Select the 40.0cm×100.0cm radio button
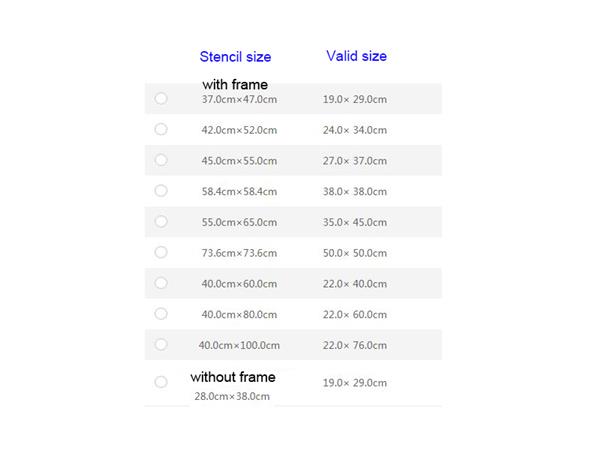 click(x=161, y=344)
